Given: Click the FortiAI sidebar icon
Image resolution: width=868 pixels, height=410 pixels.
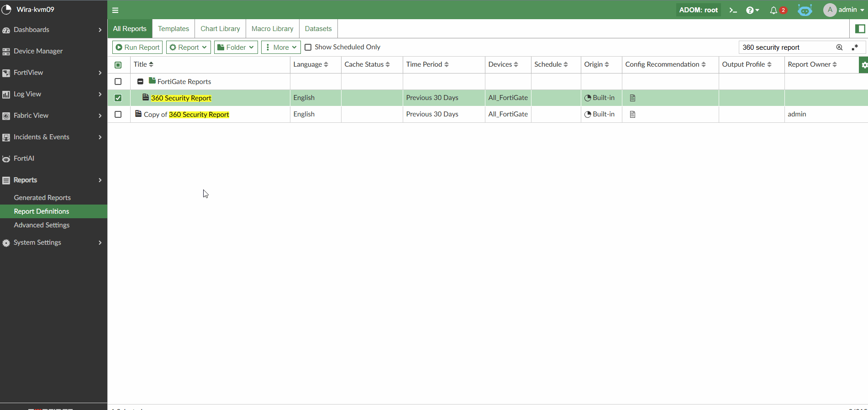Looking at the screenshot, I should coord(6,159).
